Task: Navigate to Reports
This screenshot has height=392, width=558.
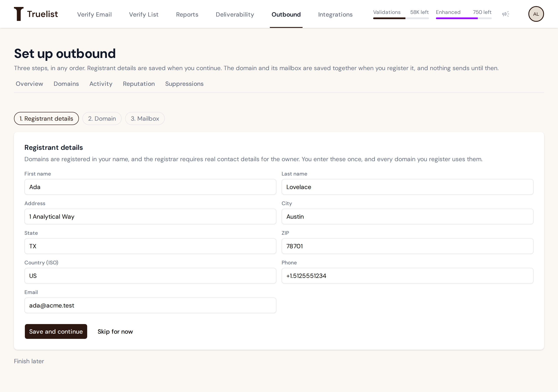Action: point(187,14)
